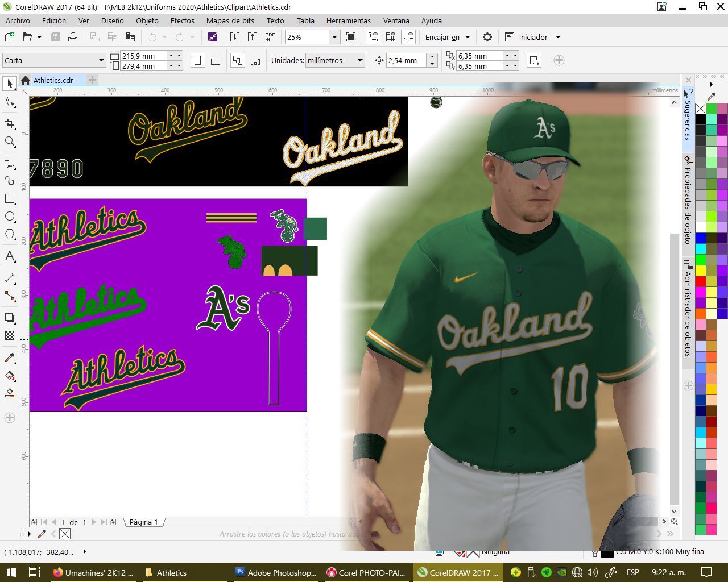
Task: Click the Export icon
Action: (253, 37)
